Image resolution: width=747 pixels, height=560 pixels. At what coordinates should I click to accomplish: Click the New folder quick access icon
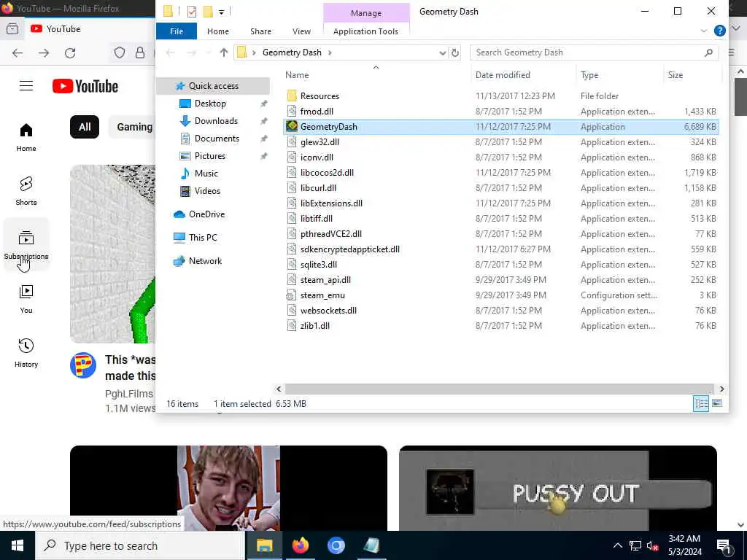pyautogui.click(x=208, y=12)
